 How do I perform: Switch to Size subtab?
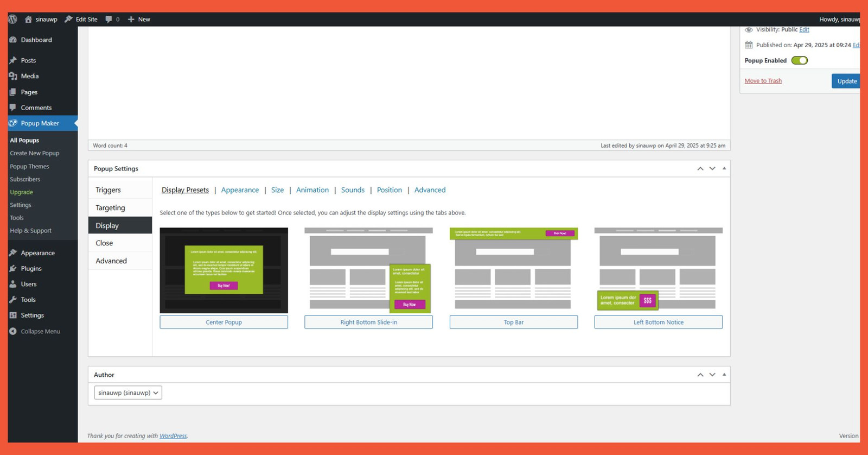[x=277, y=190]
